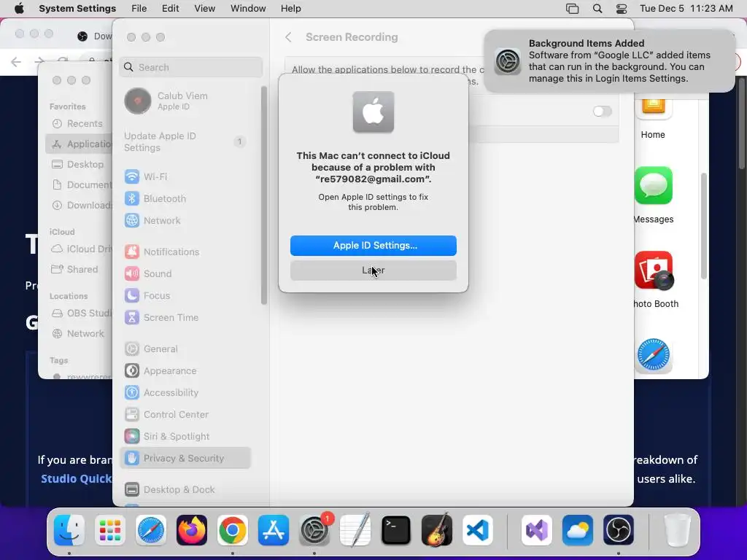Open System Settings from the Dock
Screen dimensions: 747x560
(x=314, y=529)
